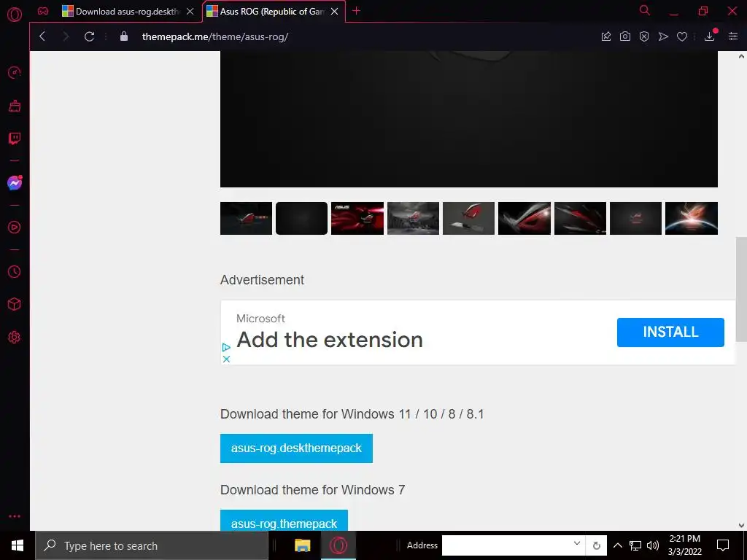Open Messenger panel in sidebar
Viewport: 747px width, 560px height.
15,183
